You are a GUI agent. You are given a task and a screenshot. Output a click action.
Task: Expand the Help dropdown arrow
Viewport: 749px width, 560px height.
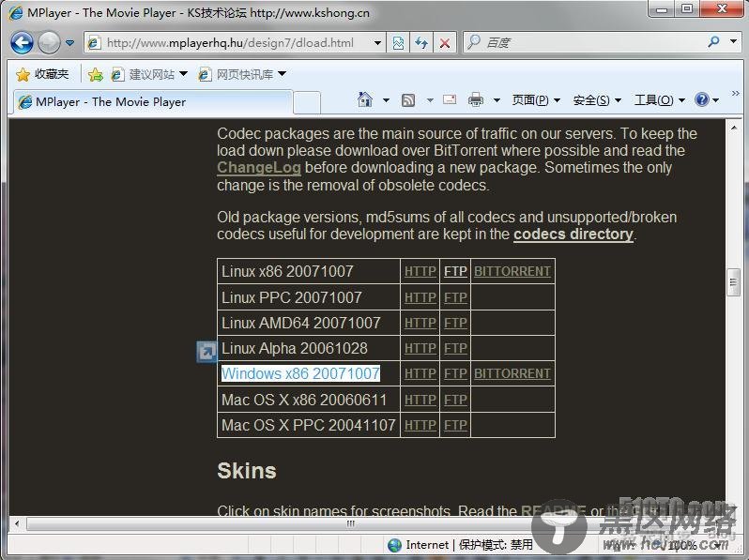point(715,100)
